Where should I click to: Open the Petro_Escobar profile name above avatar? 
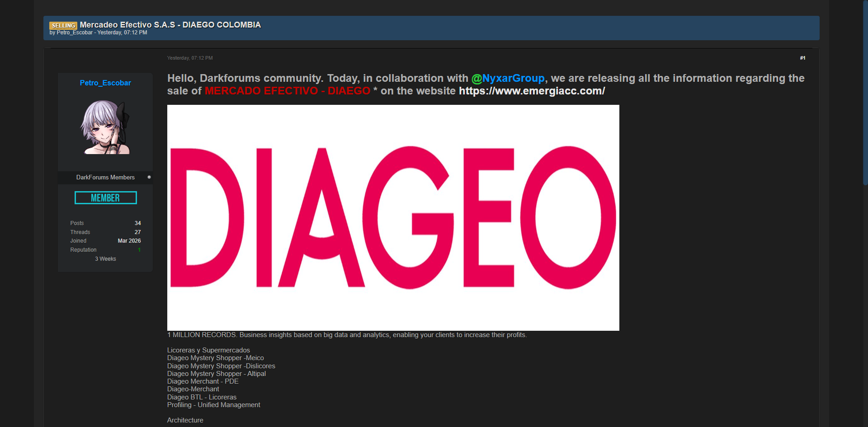pos(105,83)
